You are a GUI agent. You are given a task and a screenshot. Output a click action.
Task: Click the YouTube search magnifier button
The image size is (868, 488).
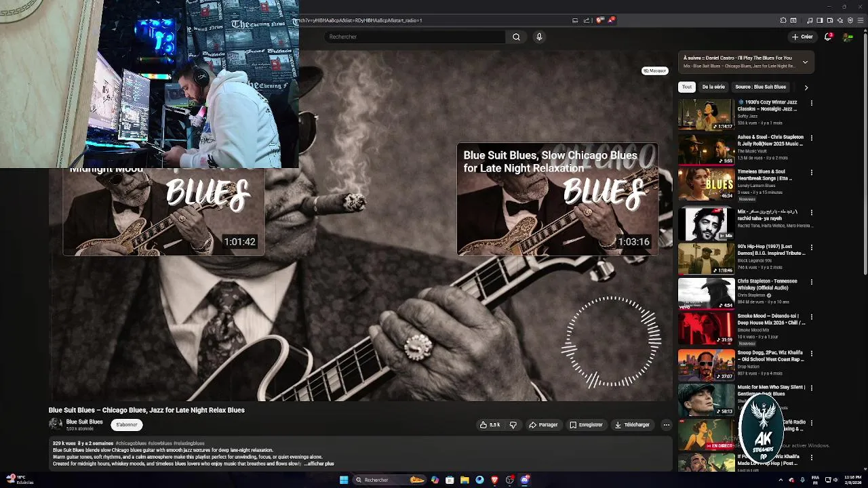tap(516, 37)
